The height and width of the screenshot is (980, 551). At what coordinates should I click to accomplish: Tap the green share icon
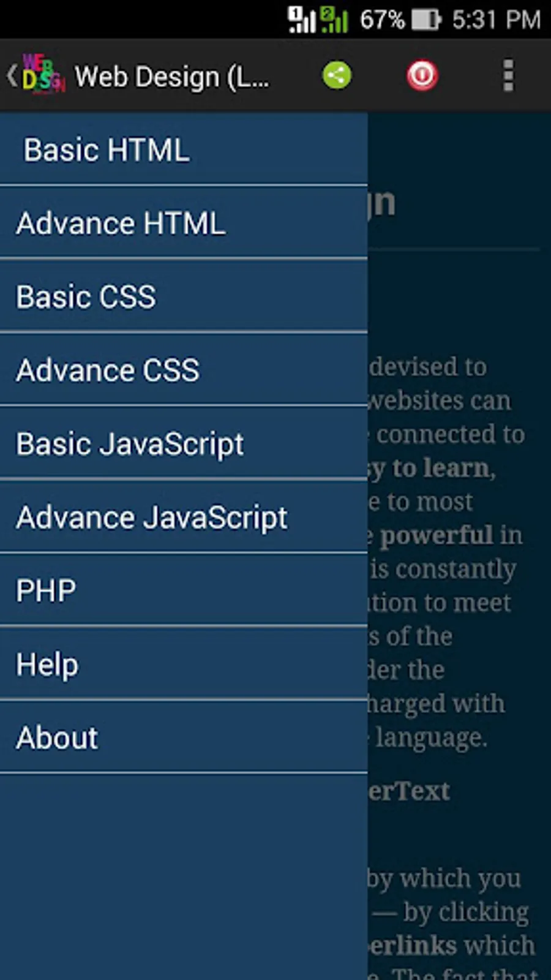[337, 76]
